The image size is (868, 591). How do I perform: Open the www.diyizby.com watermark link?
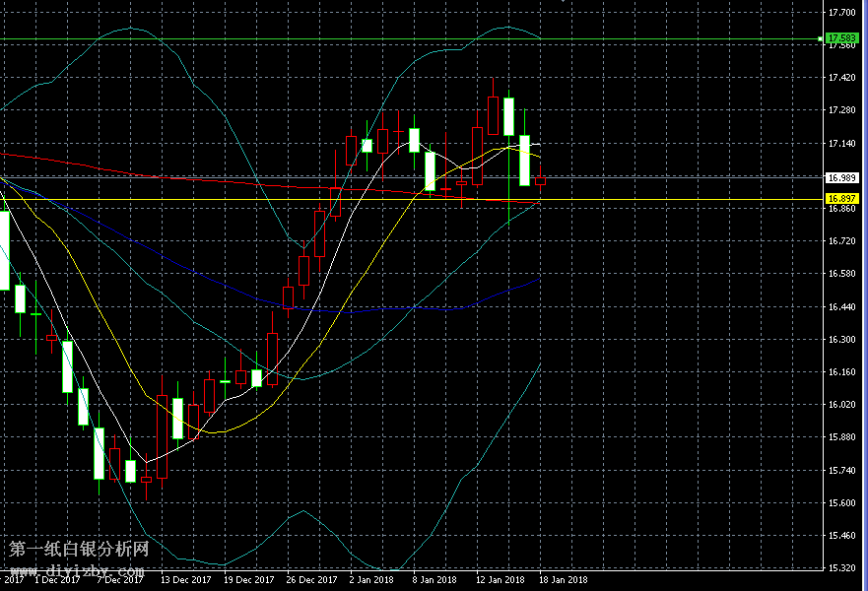click(x=77, y=571)
